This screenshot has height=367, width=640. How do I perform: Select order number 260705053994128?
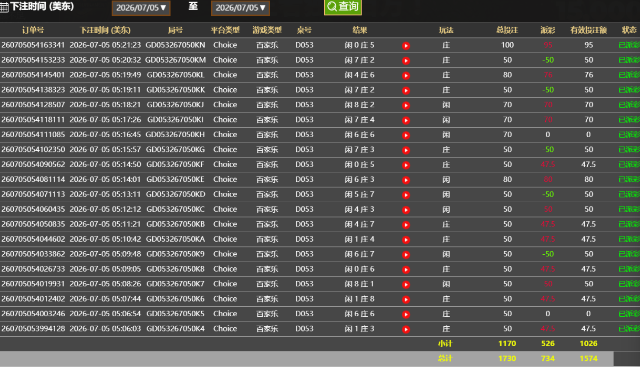(33, 329)
